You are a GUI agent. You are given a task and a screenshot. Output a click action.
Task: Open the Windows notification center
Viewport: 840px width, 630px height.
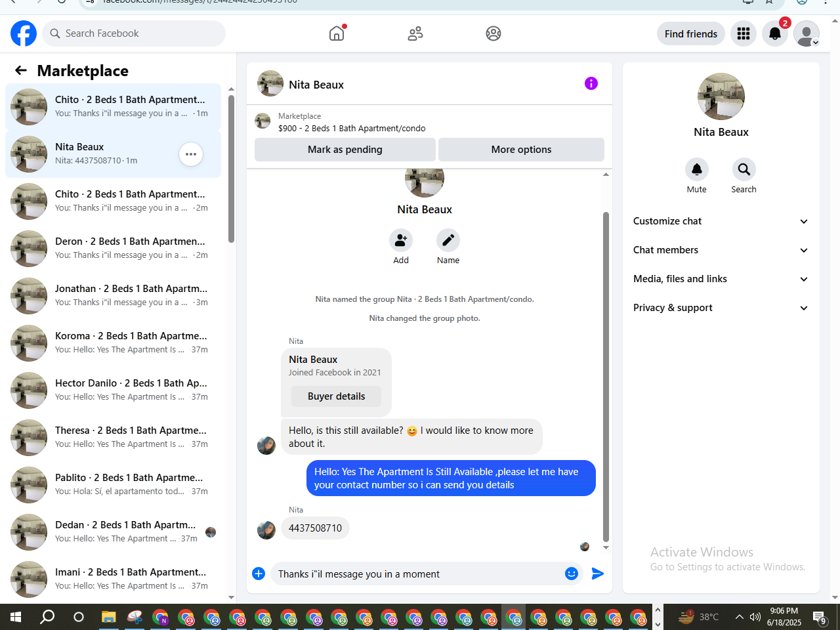(x=820, y=617)
